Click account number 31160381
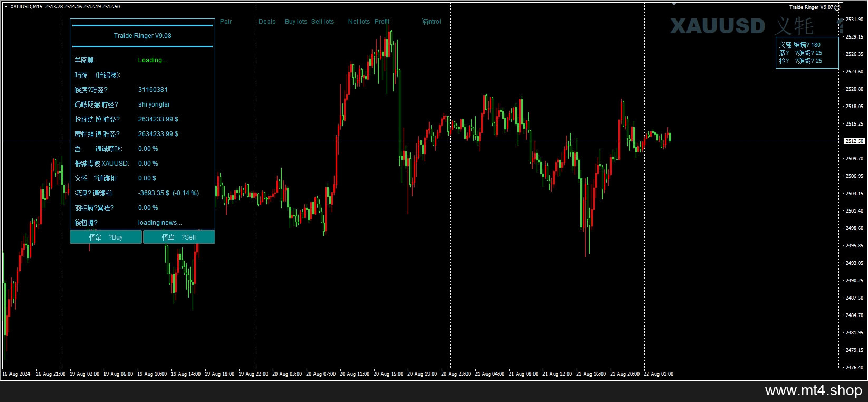 tap(152, 90)
